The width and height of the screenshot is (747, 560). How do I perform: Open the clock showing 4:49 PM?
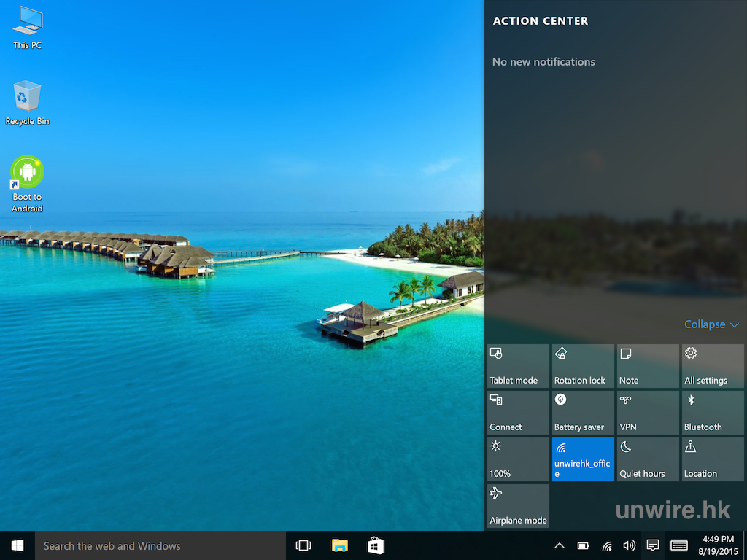coord(718,545)
